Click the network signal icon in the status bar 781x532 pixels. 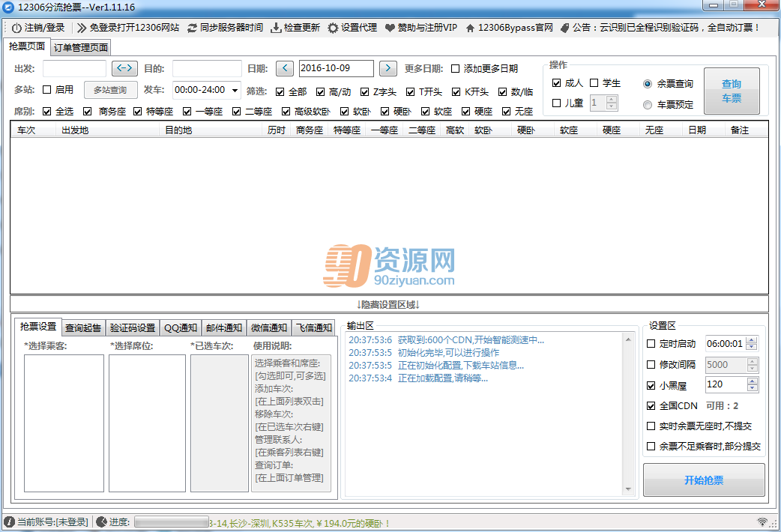coord(762,522)
